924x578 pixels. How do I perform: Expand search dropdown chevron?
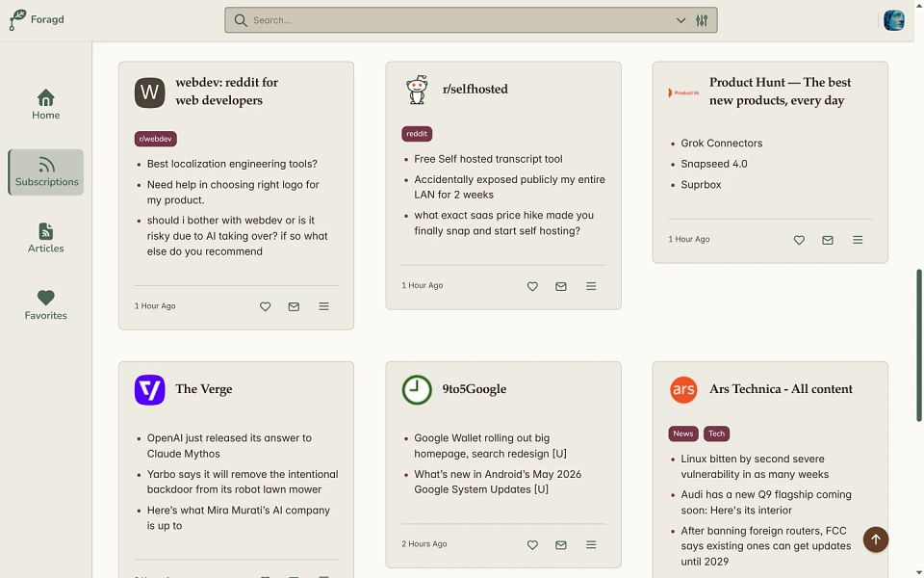pos(680,20)
